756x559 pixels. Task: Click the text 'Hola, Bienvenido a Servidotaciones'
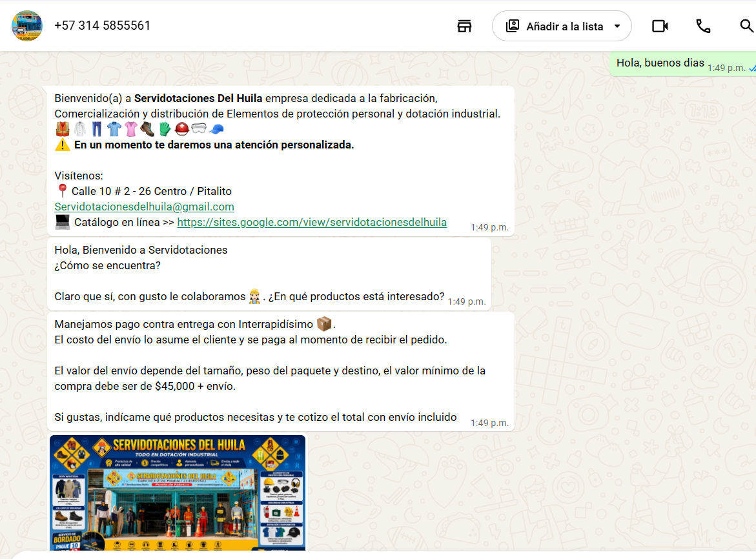pos(141,250)
